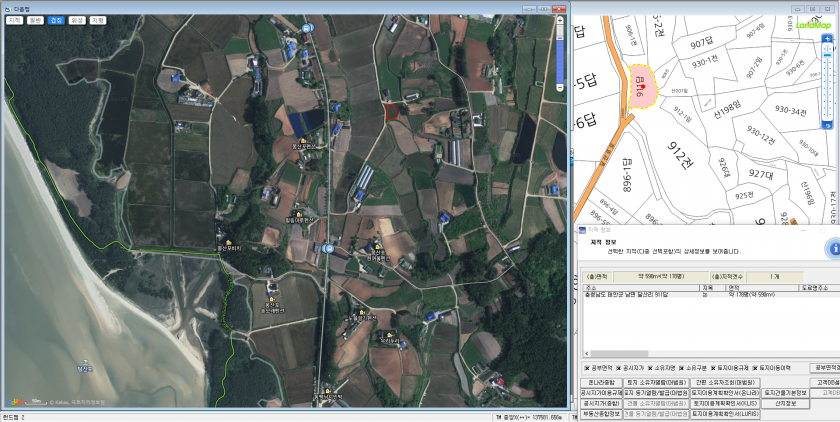The width and height of the screenshot is (840, 422).
Task: Click 토지 등기열람/발급(대법원) button
Action: pyautogui.click(x=656, y=393)
